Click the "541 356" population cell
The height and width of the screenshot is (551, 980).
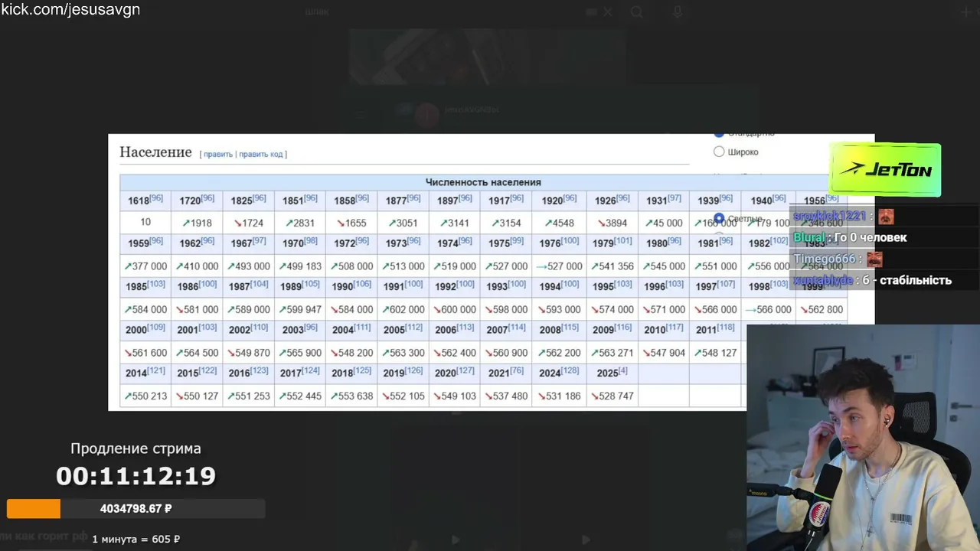612,266
